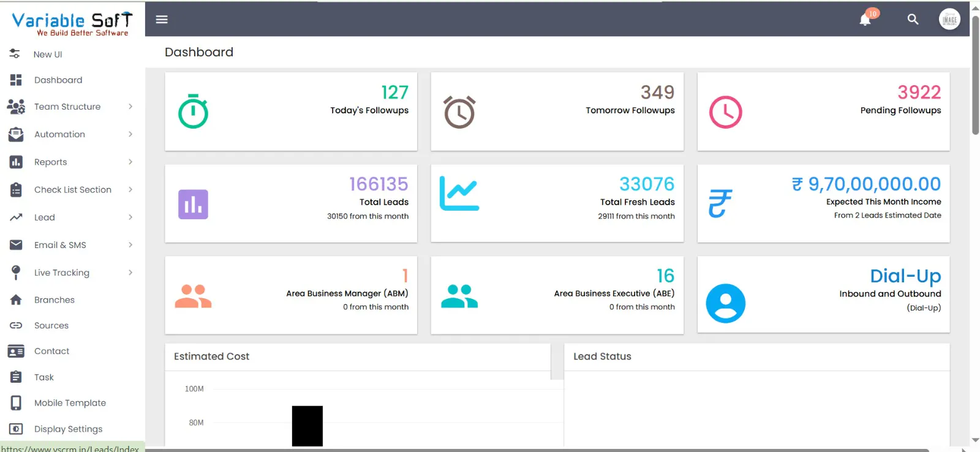Open the 127 Today's Followups count
The height and width of the screenshot is (452, 980).
tap(394, 92)
